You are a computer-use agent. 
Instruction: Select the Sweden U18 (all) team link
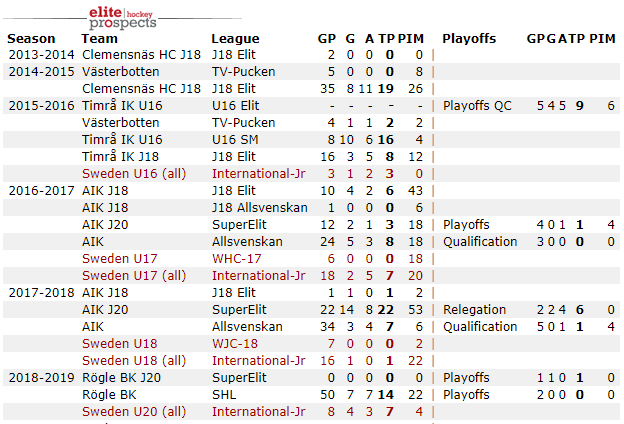tap(133, 360)
